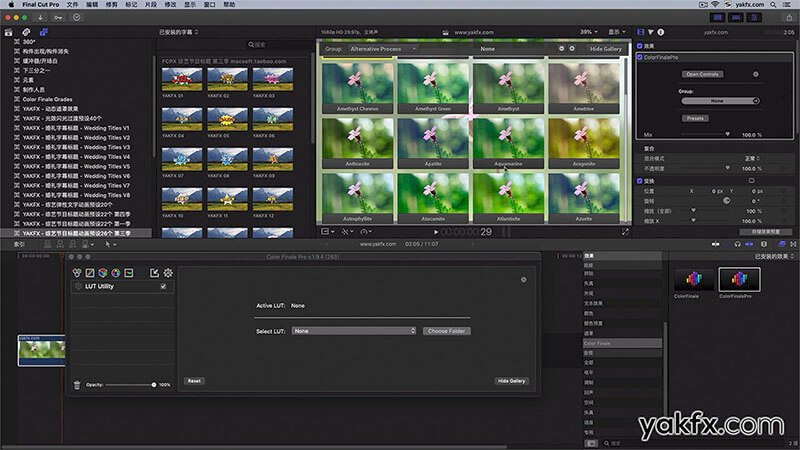Viewport: 800px width, 450px height.
Task: Click the Choose Folder button
Action: 446,331
